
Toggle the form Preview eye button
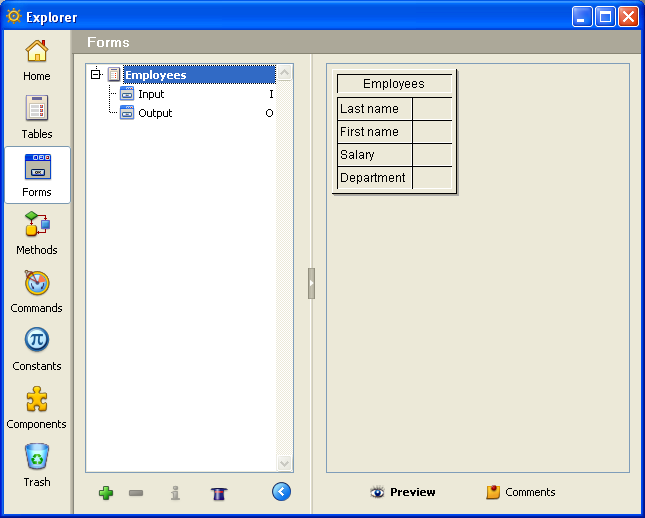(x=403, y=492)
